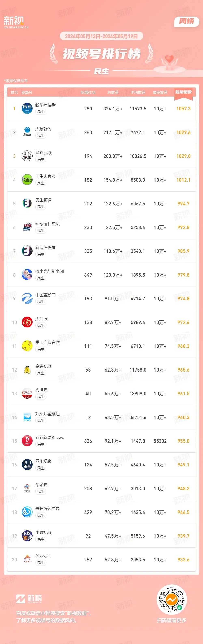Click the 民生 tag under 光明网
The height and width of the screenshot is (644, 203).
pyautogui.click(x=41, y=397)
